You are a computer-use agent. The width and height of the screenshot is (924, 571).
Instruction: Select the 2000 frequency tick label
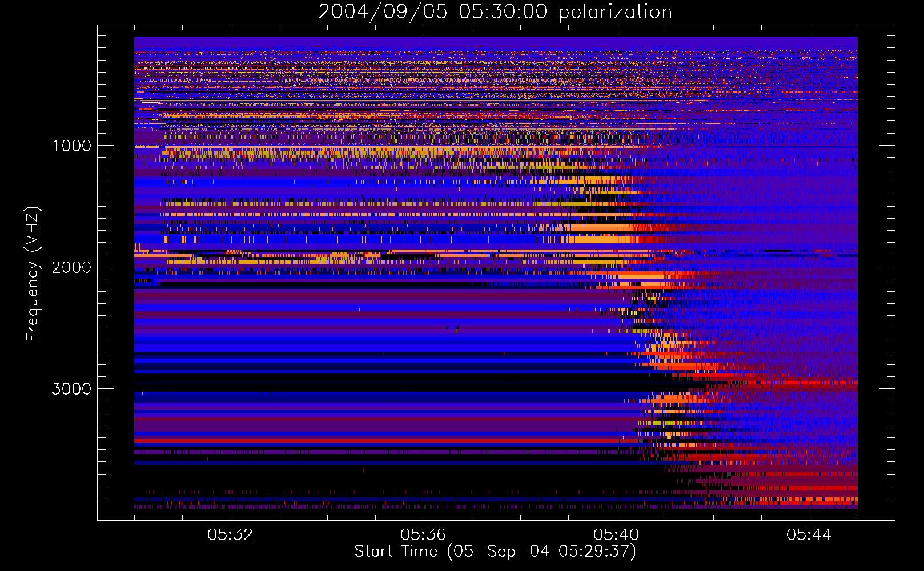click(71, 267)
